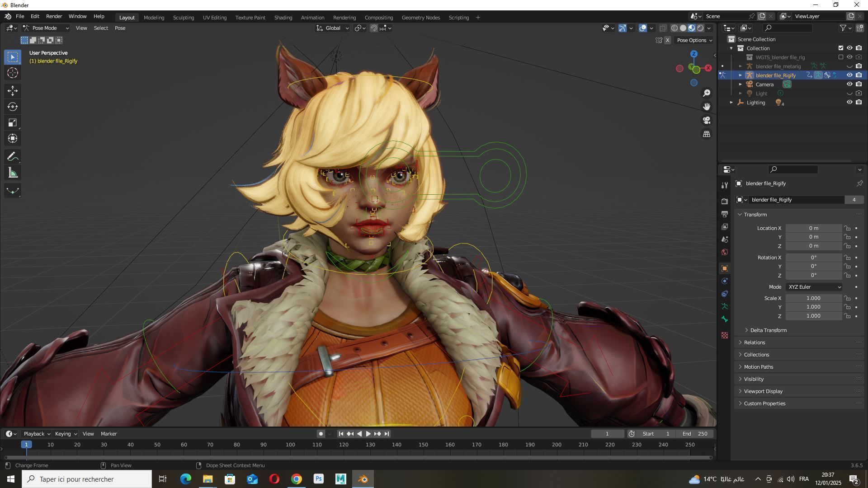Open the Pose Mode dropdown
This screenshot has width=868, height=488.
point(46,28)
